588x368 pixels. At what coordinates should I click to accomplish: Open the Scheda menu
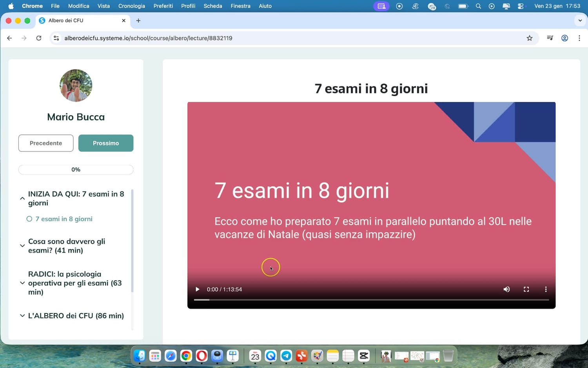tap(213, 6)
